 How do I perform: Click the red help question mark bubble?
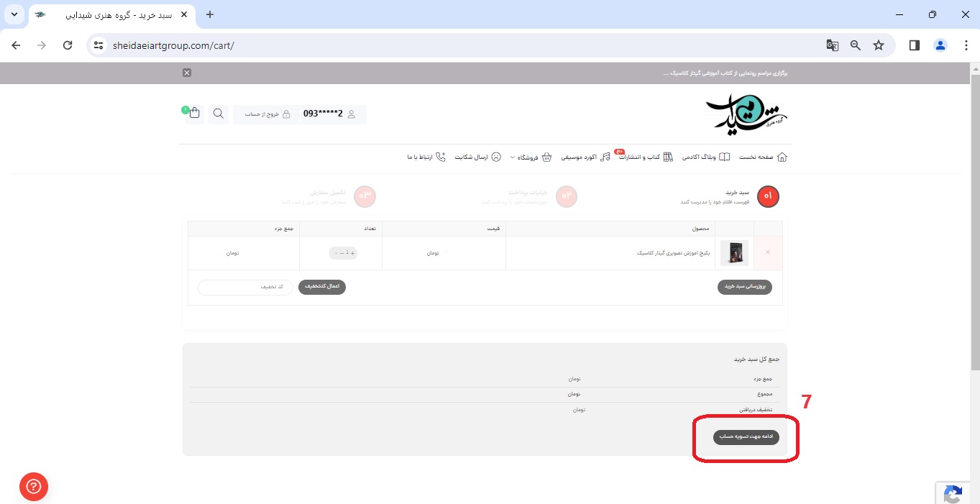(34, 486)
